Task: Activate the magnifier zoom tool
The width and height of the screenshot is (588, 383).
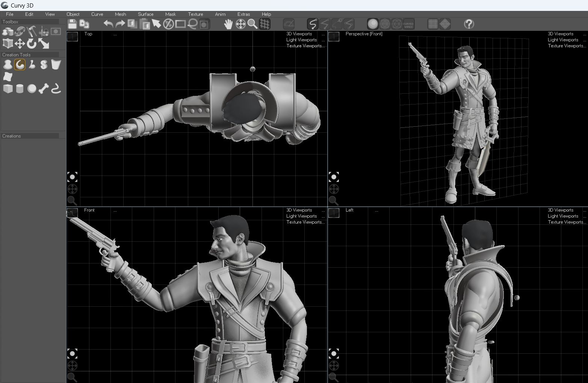Action: 252,24
